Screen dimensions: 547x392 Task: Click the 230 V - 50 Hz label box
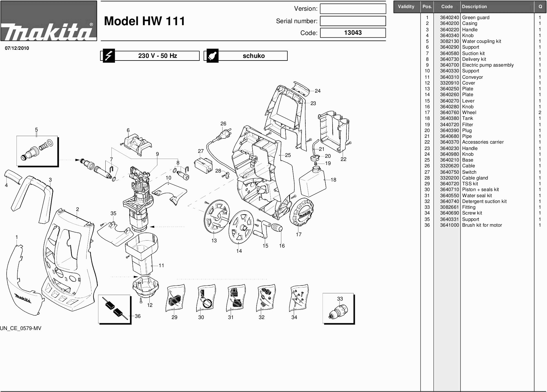[x=157, y=56]
